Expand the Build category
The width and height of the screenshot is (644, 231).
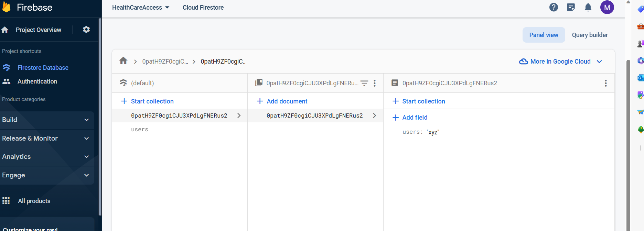(46, 120)
